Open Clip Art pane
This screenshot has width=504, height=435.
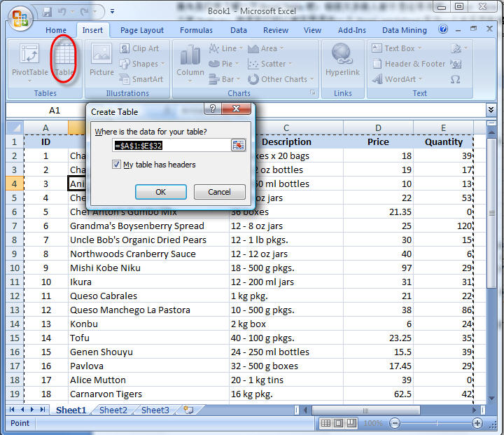[139, 48]
